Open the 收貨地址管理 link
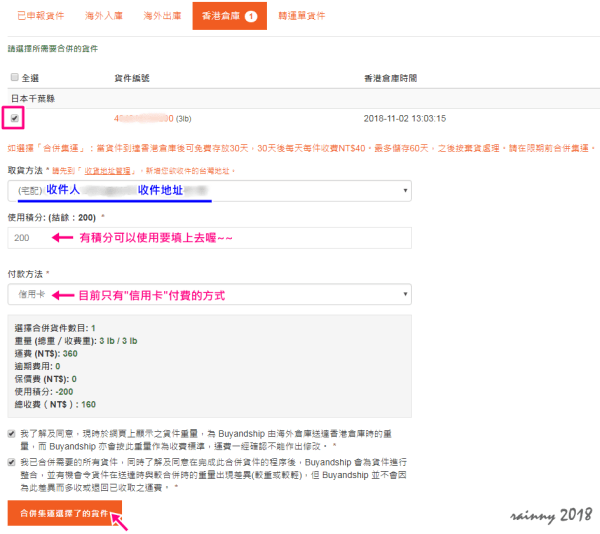Image resolution: width=600 pixels, height=534 pixels. point(110,172)
